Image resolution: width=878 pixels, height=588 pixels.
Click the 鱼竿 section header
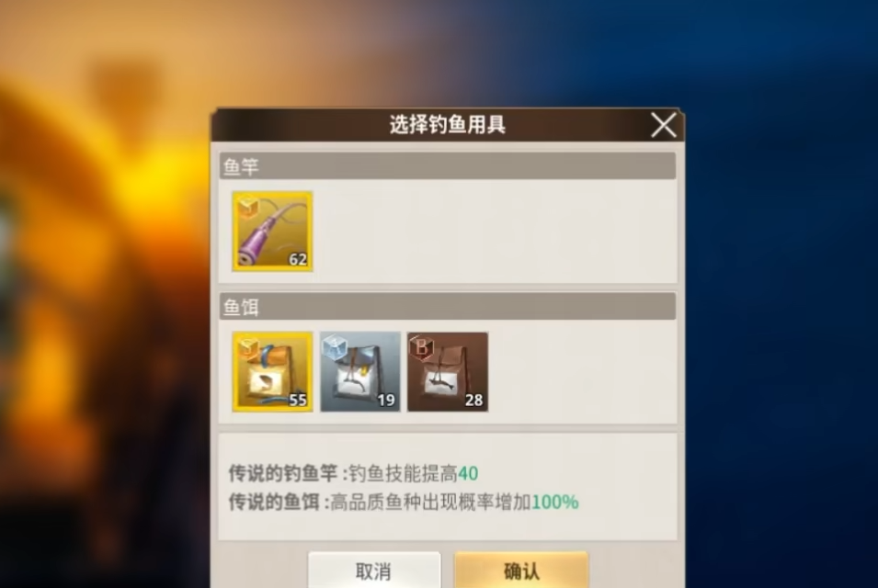[x=448, y=166]
